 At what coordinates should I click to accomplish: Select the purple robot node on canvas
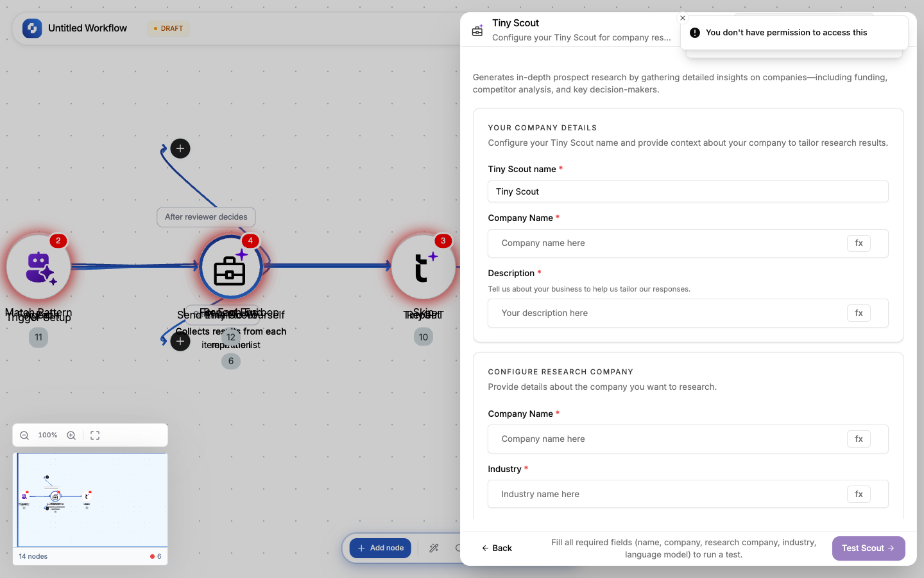38,267
